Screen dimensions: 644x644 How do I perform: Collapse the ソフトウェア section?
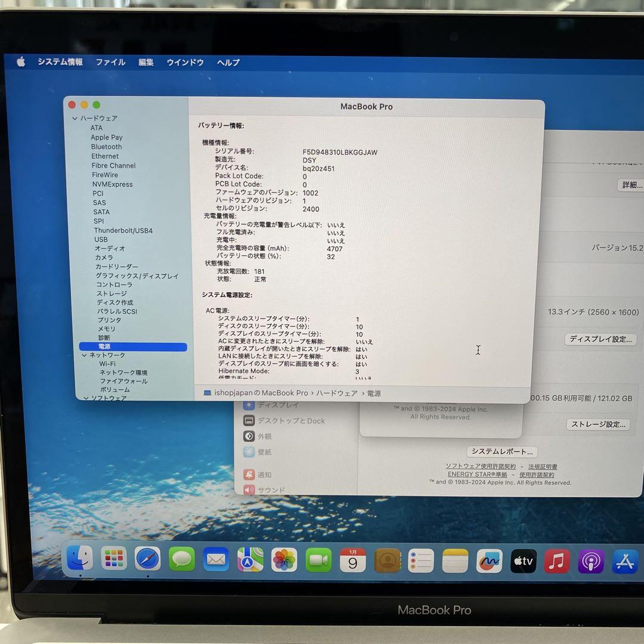point(86,398)
